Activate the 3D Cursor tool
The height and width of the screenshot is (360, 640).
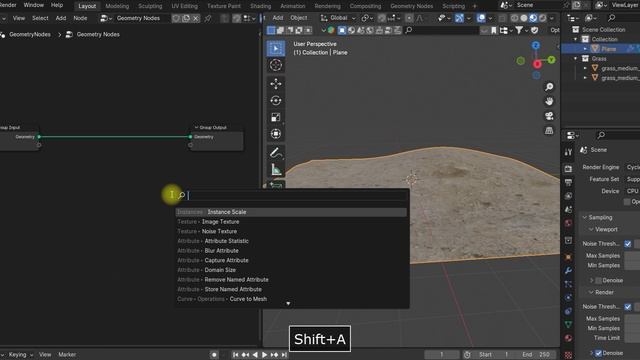(x=276, y=65)
